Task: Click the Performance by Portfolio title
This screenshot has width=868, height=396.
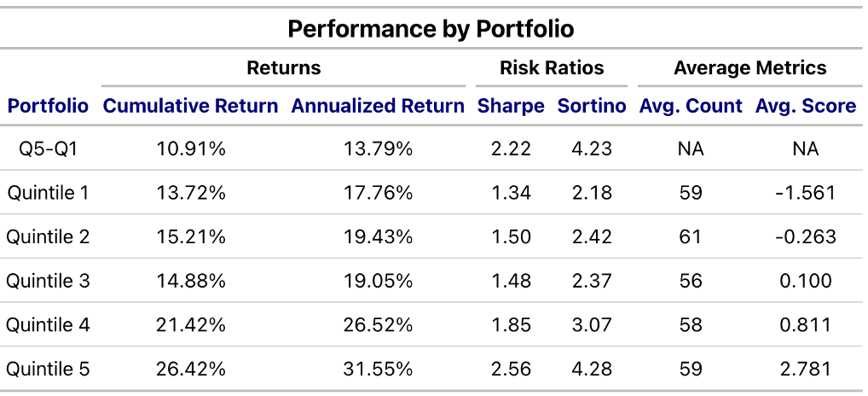Action: pos(431,29)
